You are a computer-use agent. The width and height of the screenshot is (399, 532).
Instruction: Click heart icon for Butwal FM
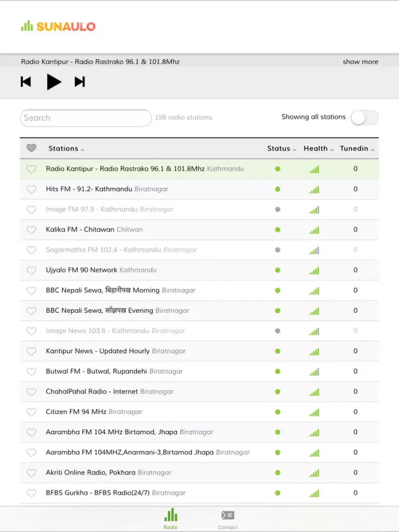click(31, 371)
